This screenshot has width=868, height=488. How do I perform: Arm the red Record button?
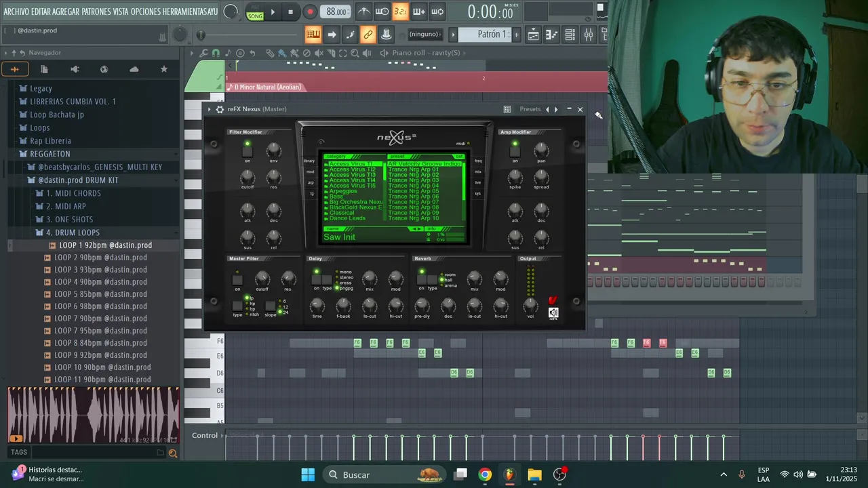click(x=310, y=12)
